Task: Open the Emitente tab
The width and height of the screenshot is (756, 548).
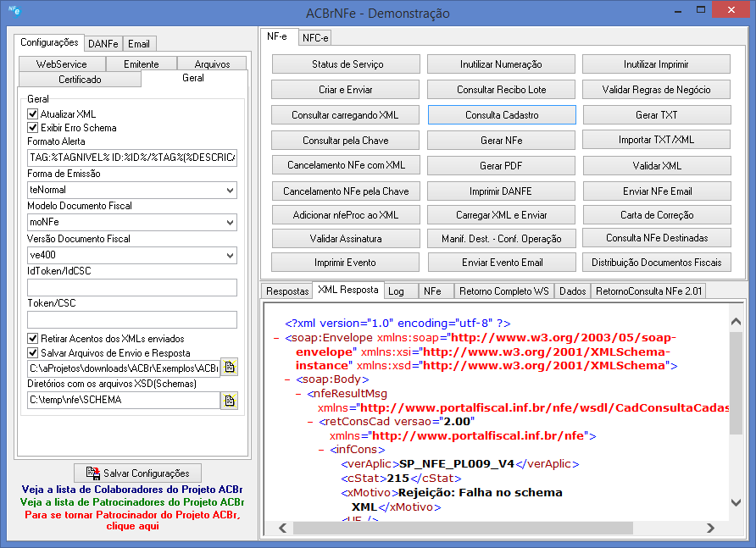Action: pyautogui.click(x=142, y=64)
